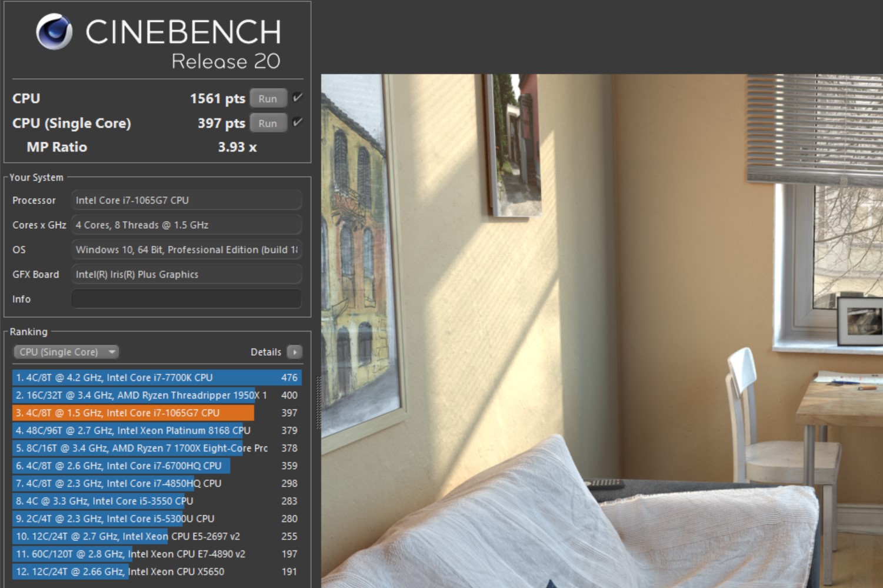This screenshot has width=883, height=588.
Task: Click the score 400 in ranking list
Action: 289,395
